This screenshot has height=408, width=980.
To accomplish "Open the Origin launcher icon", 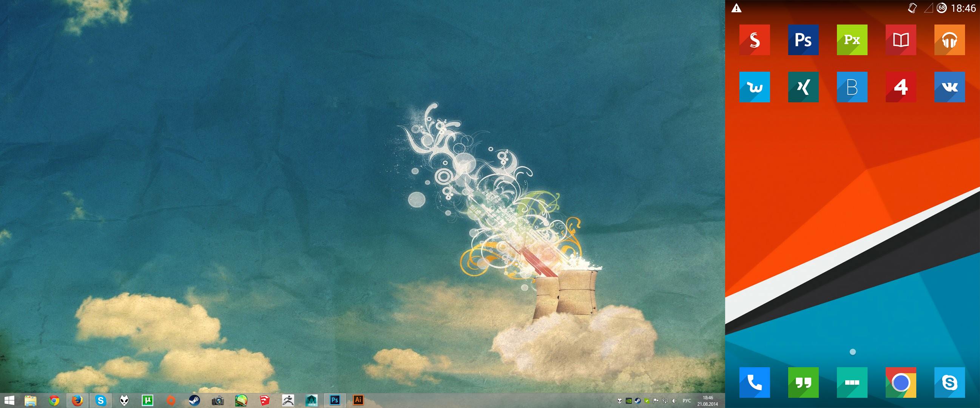I will pos(171,400).
